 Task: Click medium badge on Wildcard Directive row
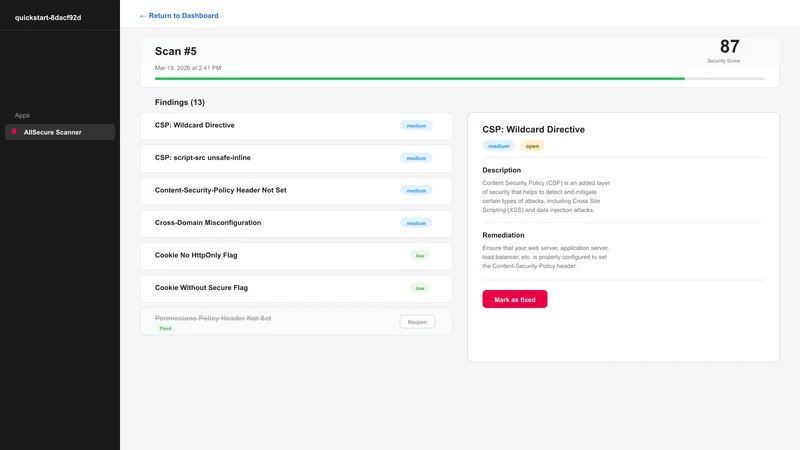pos(416,126)
